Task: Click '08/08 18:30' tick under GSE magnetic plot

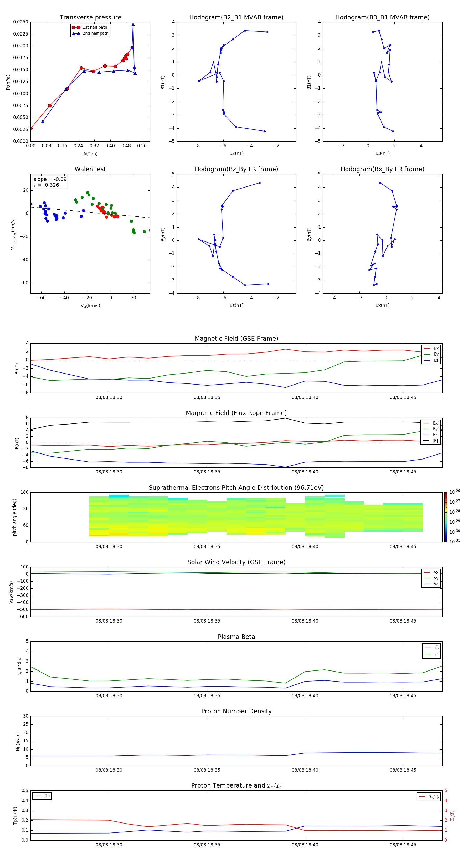Action: tap(109, 398)
